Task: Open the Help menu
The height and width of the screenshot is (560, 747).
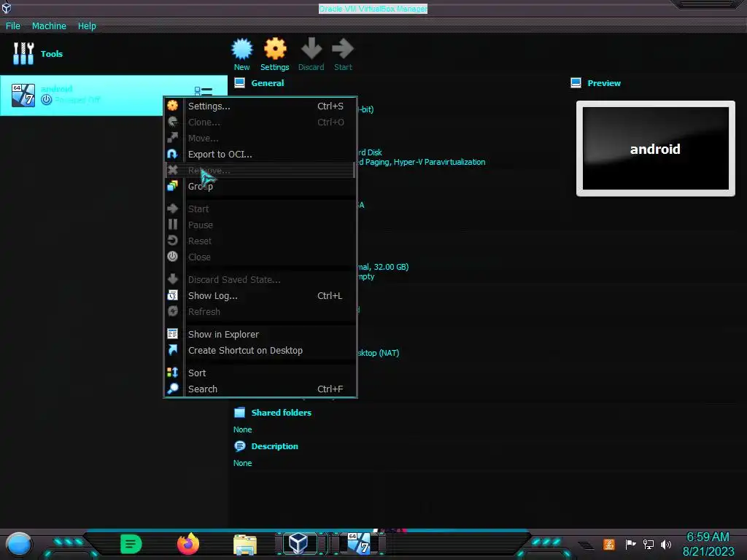Action: pyautogui.click(x=87, y=26)
